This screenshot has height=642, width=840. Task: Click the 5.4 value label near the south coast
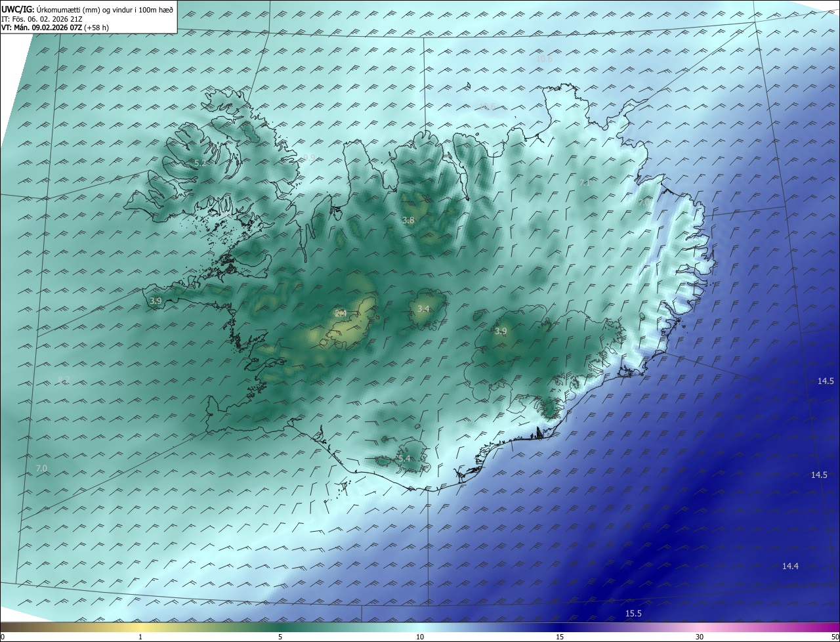click(x=404, y=459)
